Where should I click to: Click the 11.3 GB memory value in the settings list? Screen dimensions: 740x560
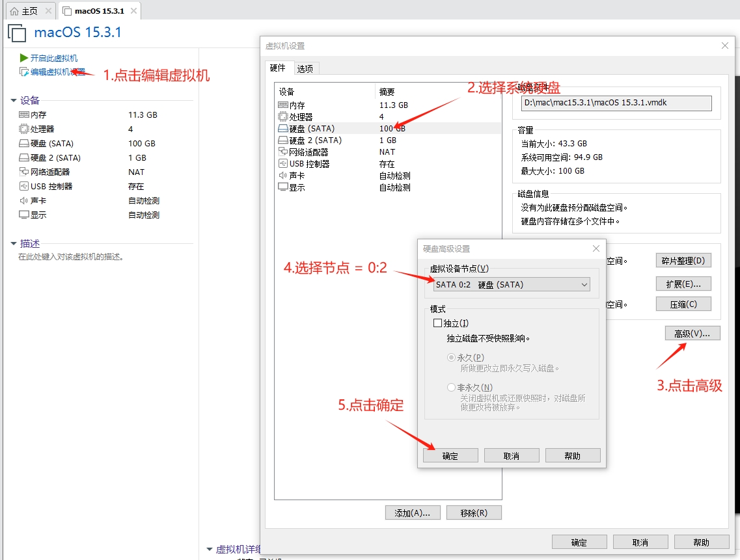394,105
